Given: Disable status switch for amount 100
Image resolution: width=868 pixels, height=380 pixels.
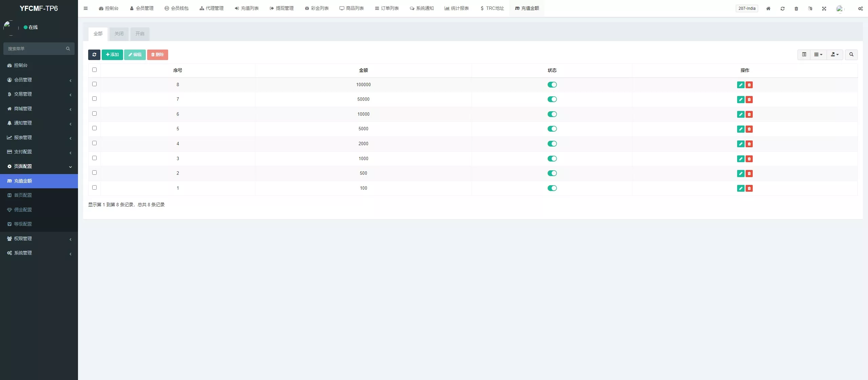Looking at the screenshot, I should (x=552, y=188).
